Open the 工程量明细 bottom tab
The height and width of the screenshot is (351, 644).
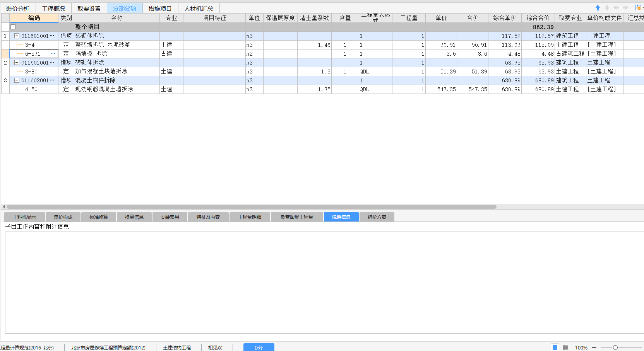250,217
